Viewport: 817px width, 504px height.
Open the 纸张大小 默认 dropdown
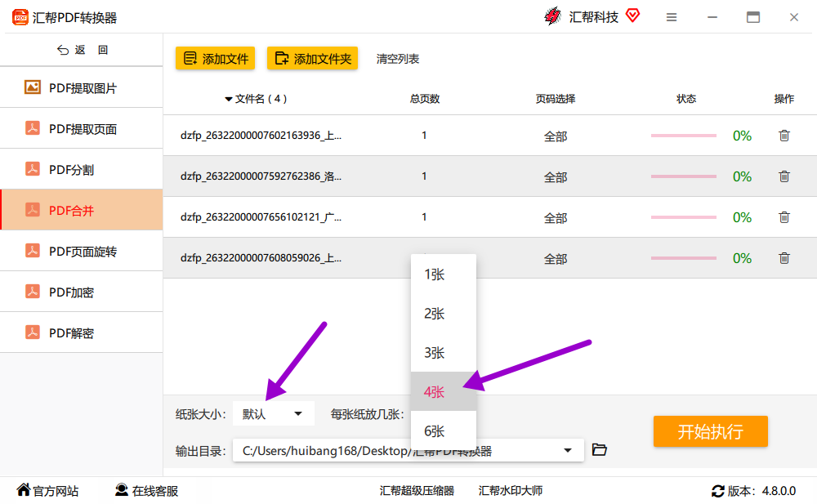point(274,414)
